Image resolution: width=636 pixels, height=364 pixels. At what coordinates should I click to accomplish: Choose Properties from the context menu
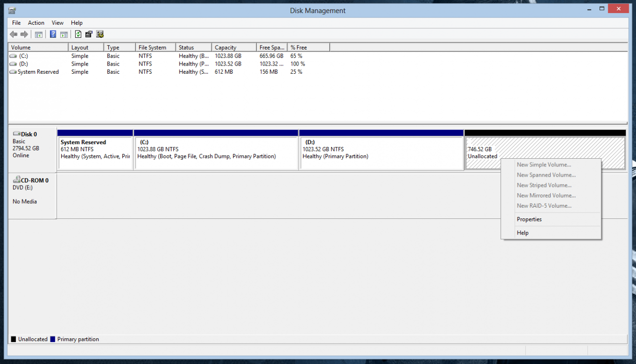(529, 219)
